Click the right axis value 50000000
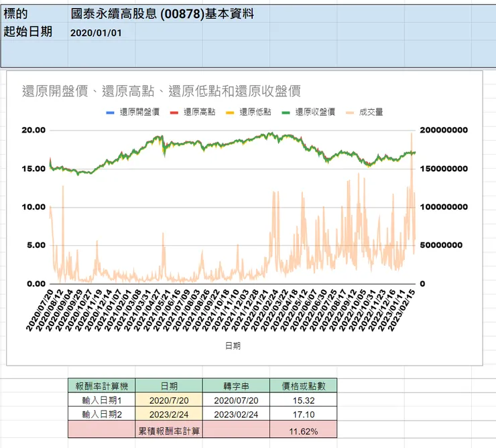496x448 pixels. click(441, 245)
